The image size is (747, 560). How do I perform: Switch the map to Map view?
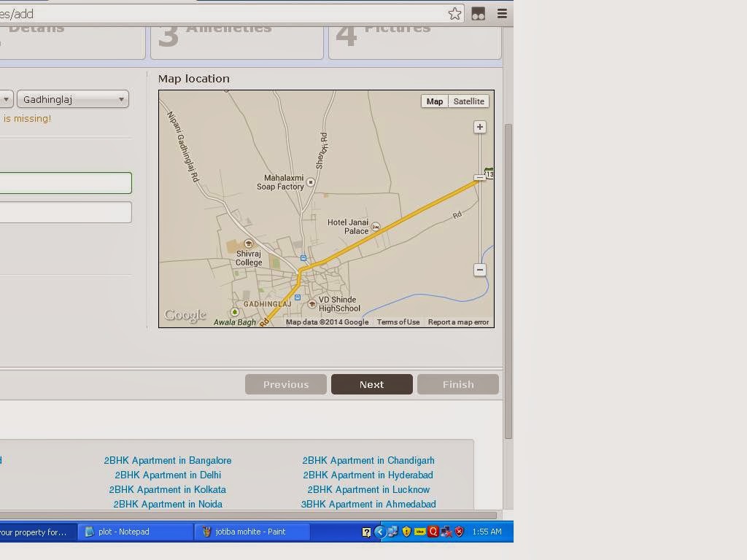click(435, 101)
